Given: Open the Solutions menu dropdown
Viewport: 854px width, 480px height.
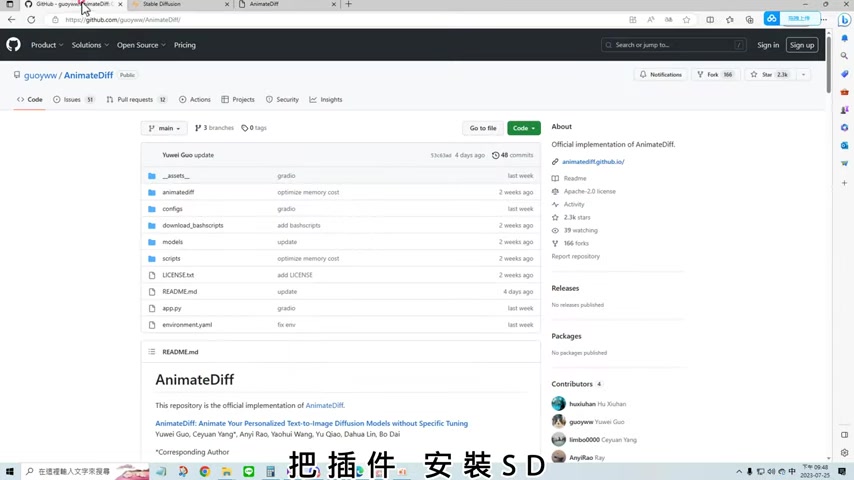Looking at the screenshot, I should click(x=90, y=45).
